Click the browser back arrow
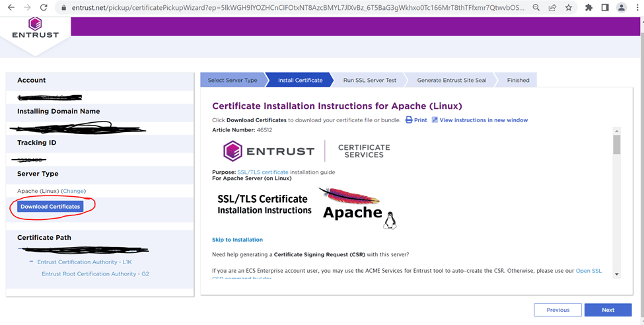The image size is (644, 325). (x=10, y=8)
